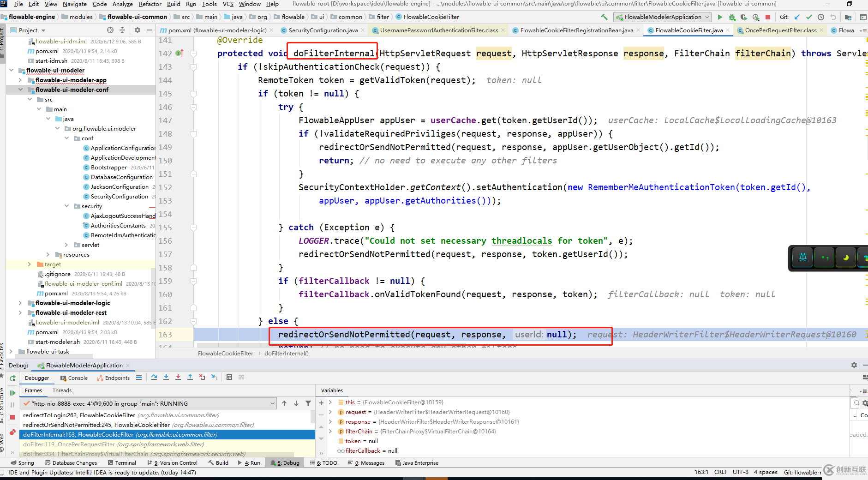Run FlowableModelerApplication with the green arrow
868x480 pixels.
pyautogui.click(x=720, y=17)
